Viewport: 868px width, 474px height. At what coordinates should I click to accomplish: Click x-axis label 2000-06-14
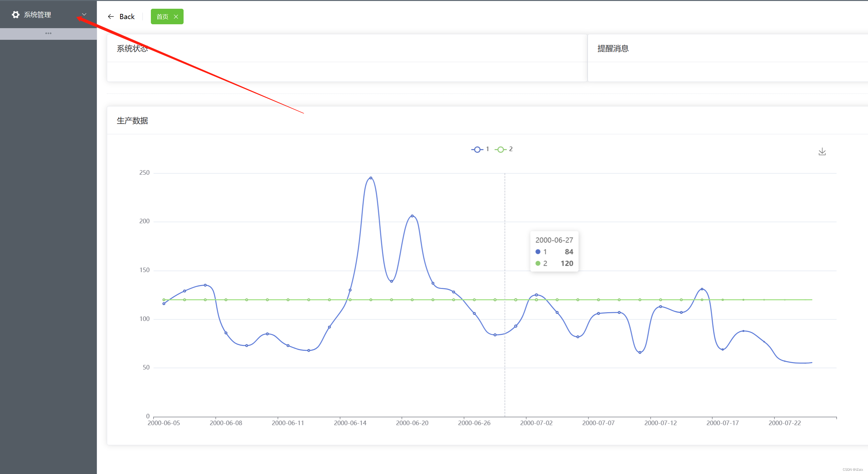pyautogui.click(x=350, y=423)
